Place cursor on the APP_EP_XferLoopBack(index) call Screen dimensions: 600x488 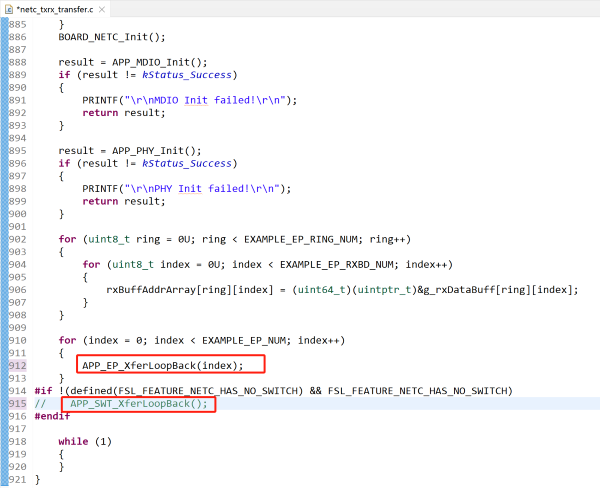(162, 365)
